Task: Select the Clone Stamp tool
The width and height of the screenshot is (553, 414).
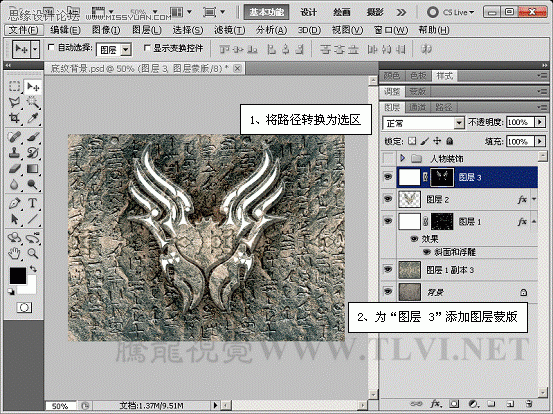Action: point(14,153)
